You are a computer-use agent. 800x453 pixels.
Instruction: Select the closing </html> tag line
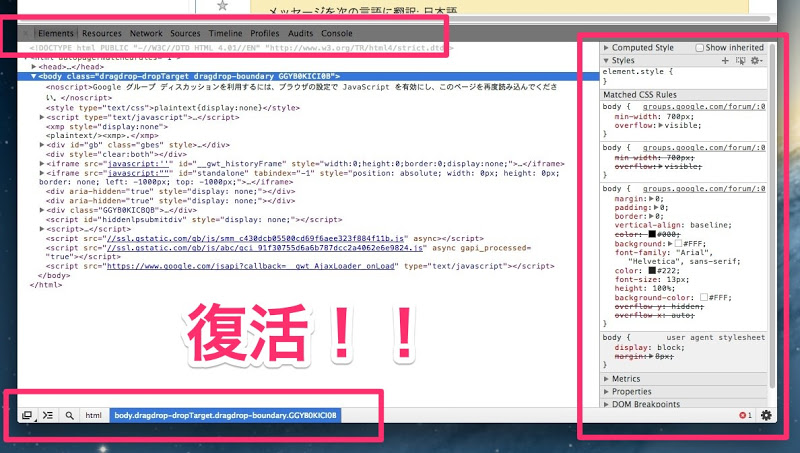[x=46, y=285]
